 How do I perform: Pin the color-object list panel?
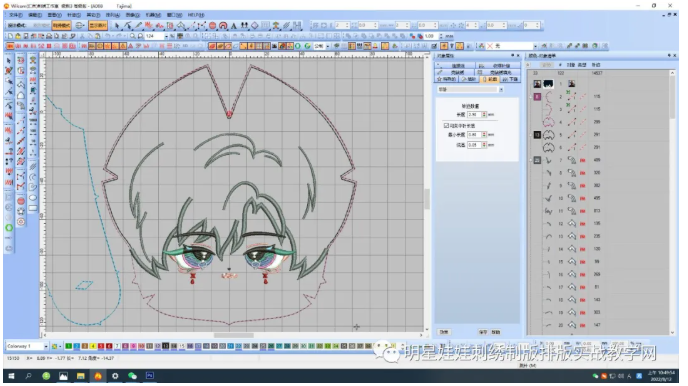tap(669, 56)
